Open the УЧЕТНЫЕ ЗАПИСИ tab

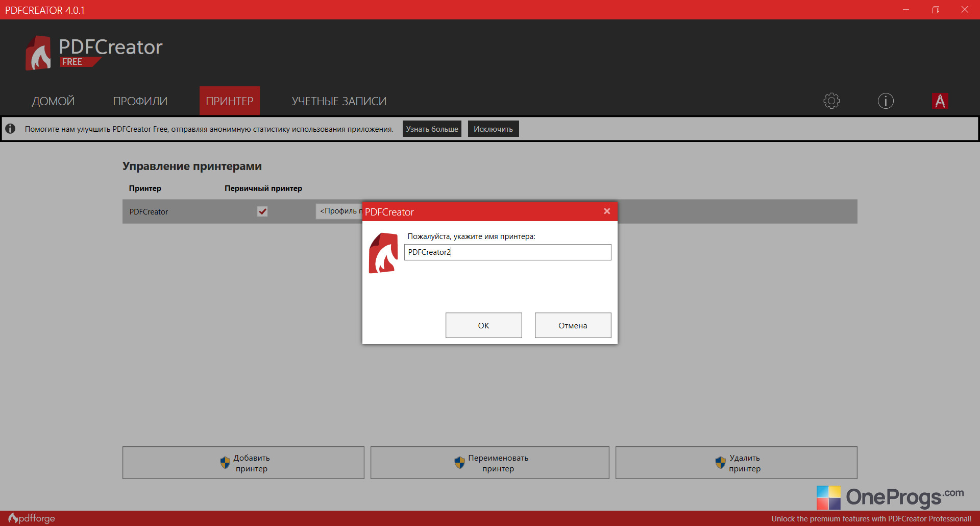tap(339, 101)
